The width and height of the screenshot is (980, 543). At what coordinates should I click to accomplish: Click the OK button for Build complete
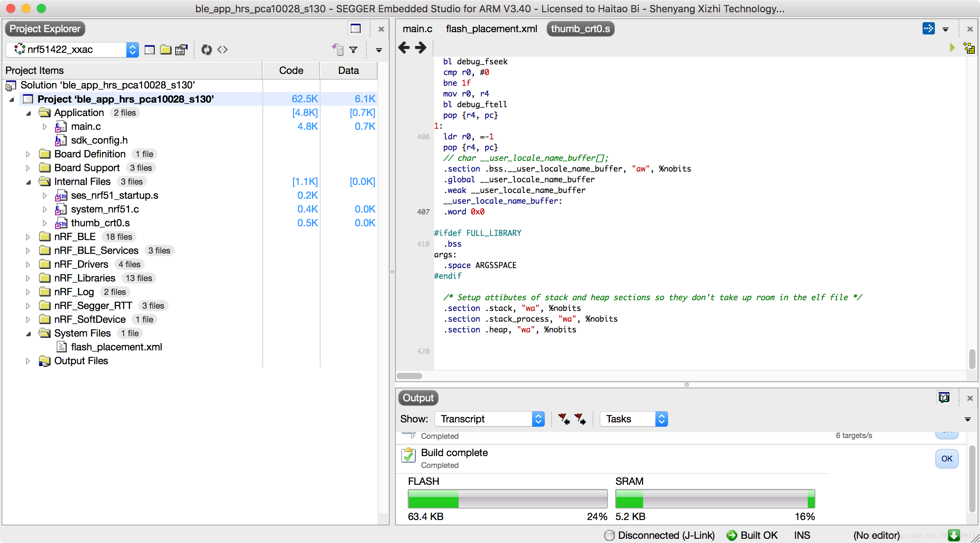pos(947,459)
